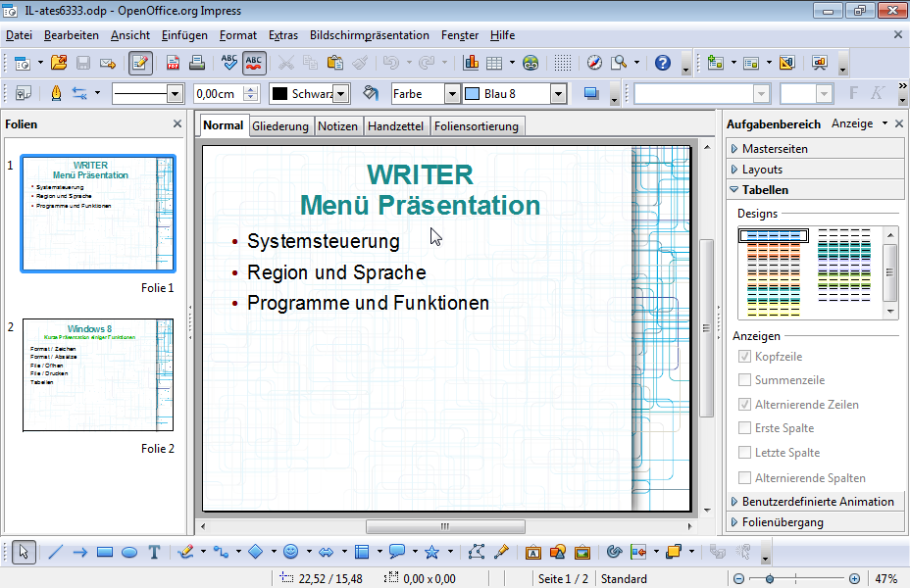Expand the Layouts section
The height and width of the screenshot is (588, 910).
815,170
